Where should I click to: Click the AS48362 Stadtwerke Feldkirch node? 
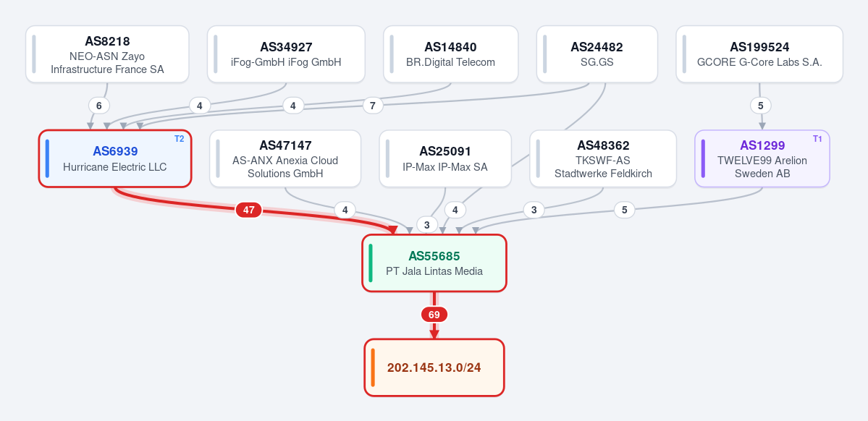(x=603, y=158)
